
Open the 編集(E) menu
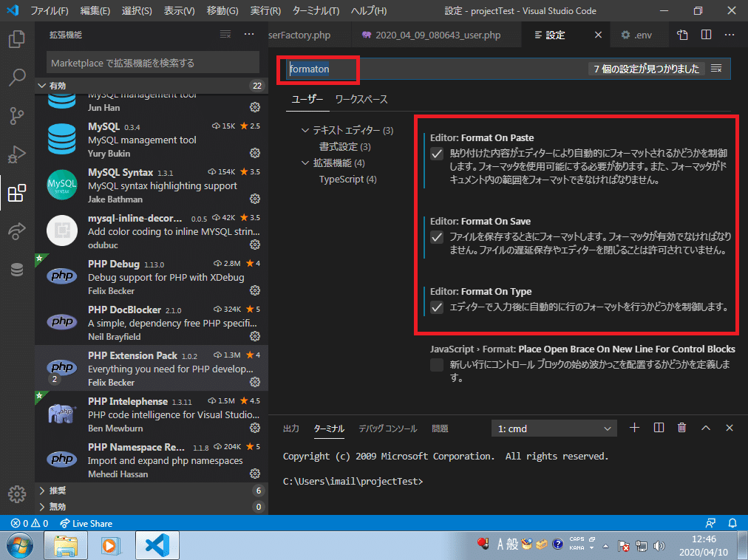(95, 10)
